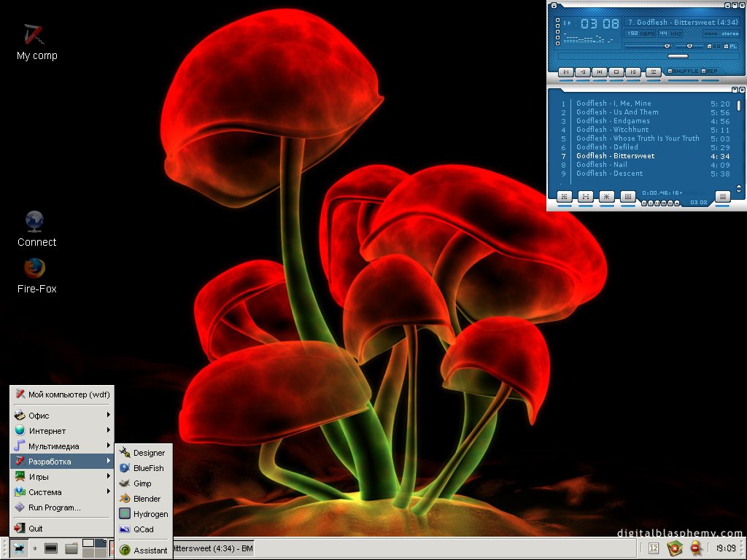Choose Quit in the start menu
The width and height of the screenshot is (747, 560).
tap(35, 529)
